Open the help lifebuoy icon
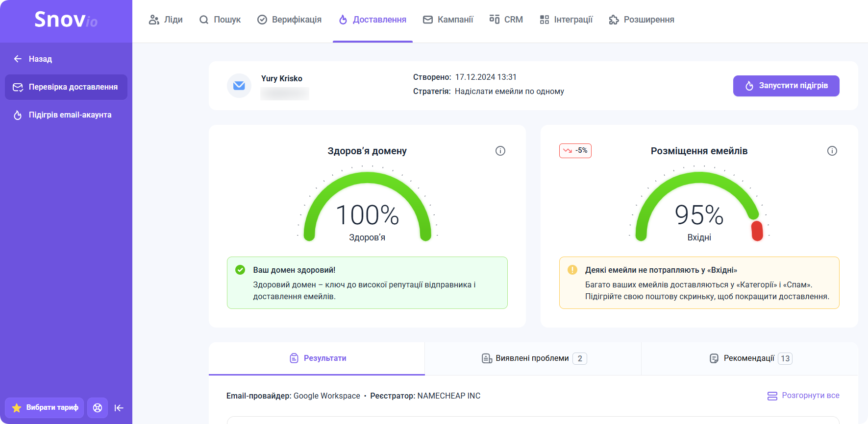The image size is (868, 424). 98,408
